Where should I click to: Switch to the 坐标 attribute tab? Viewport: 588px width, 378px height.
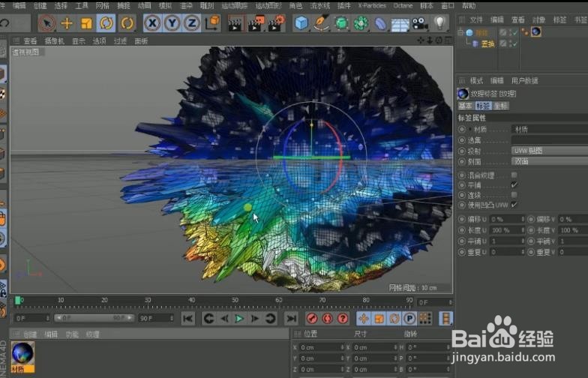pos(501,106)
